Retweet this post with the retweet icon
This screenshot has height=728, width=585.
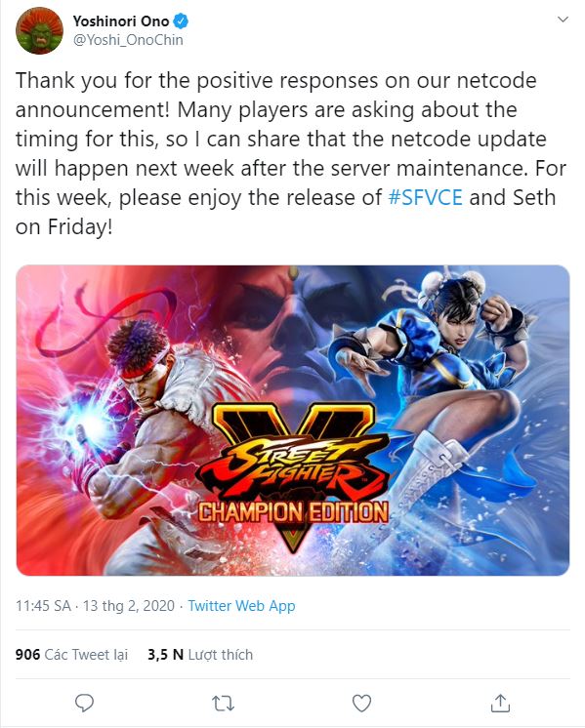pos(223,704)
